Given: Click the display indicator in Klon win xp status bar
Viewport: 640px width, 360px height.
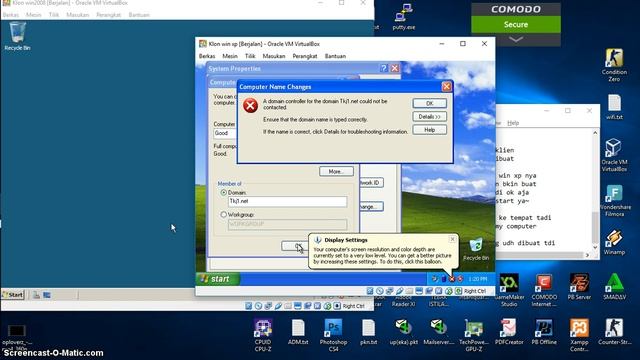Looking at the screenshot, I should (419, 291).
